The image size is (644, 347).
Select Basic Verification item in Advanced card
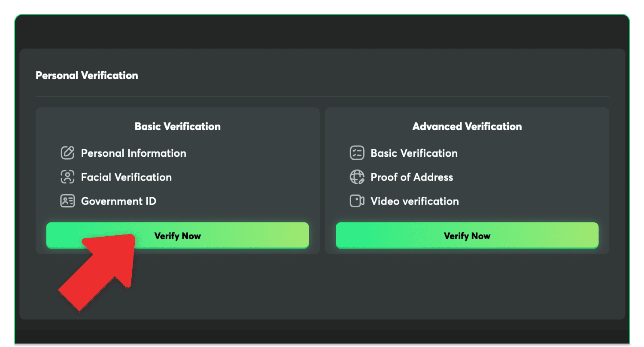(414, 153)
